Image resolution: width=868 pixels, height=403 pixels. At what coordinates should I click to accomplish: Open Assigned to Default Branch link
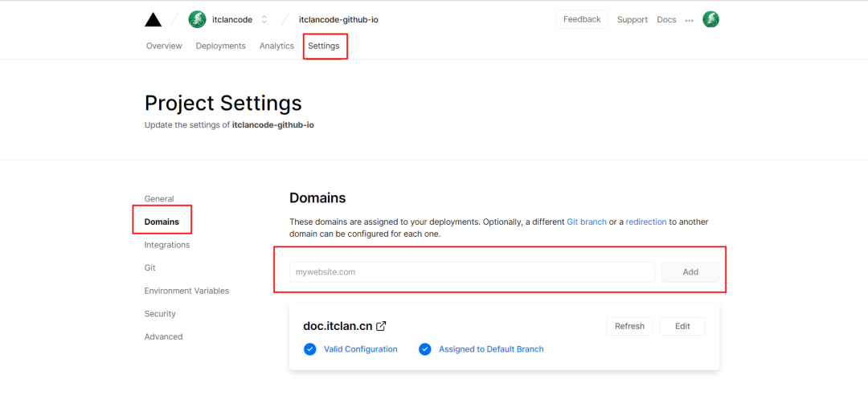coord(491,349)
